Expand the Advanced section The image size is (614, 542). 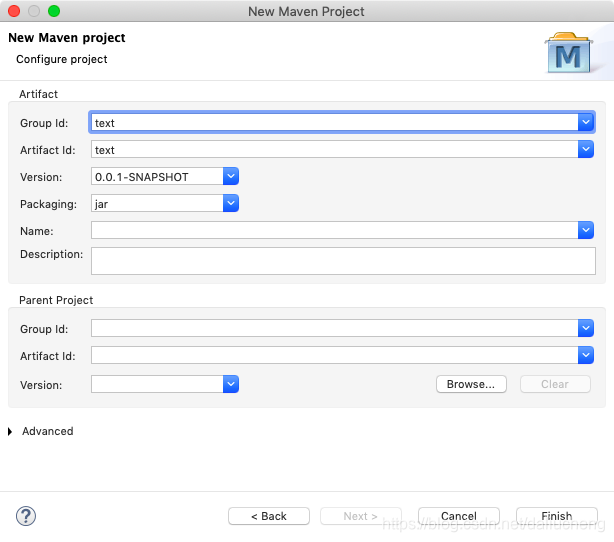pyautogui.click(x=10, y=431)
